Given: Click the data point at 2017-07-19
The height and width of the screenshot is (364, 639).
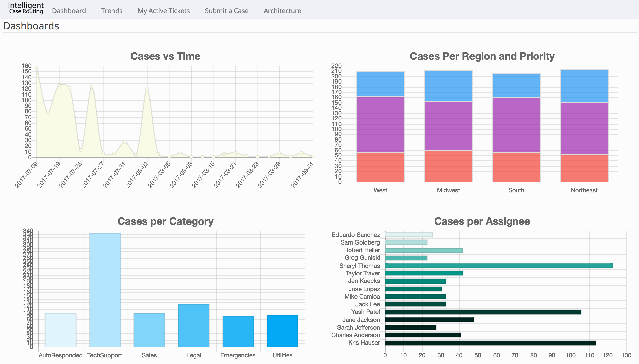Looking at the screenshot, I should tap(59, 85).
